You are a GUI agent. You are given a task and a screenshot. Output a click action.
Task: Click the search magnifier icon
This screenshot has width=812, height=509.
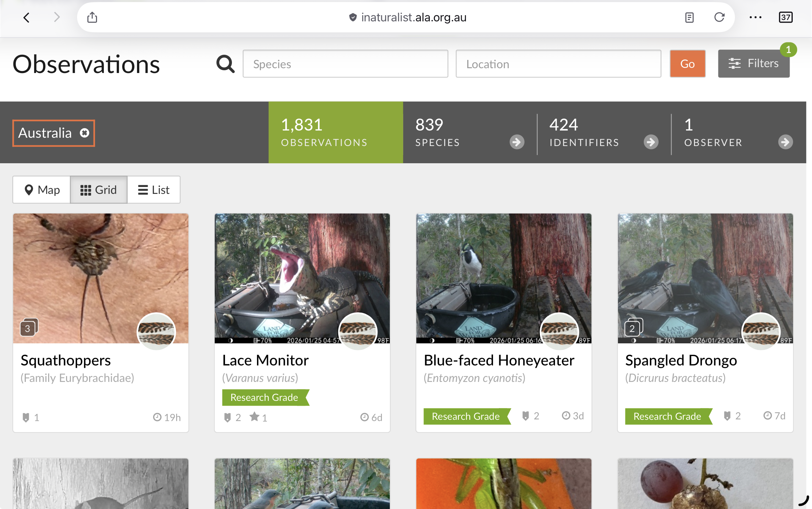(x=225, y=64)
